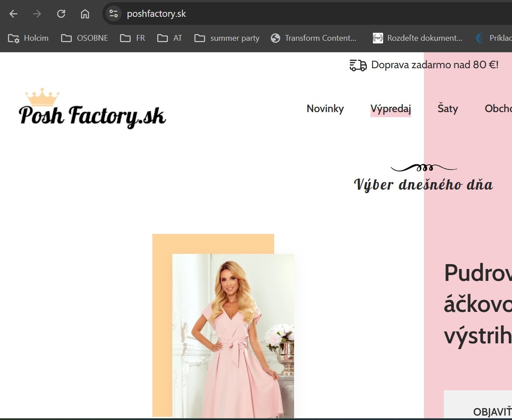Screen dimensions: 512x420
Task: Open the Transform Content bookmark
Action: point(314,38)
